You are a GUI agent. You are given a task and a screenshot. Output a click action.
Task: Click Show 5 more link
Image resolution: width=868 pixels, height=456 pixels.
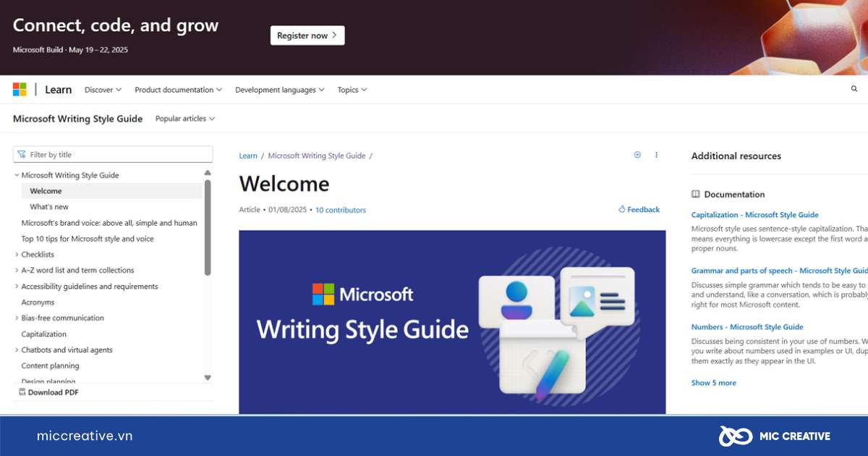pos(714,383)
